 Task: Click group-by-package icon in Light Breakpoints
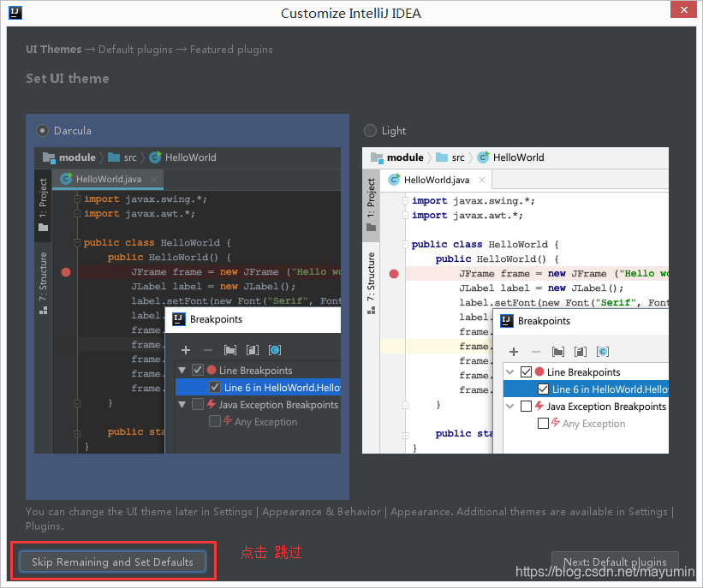558,352
